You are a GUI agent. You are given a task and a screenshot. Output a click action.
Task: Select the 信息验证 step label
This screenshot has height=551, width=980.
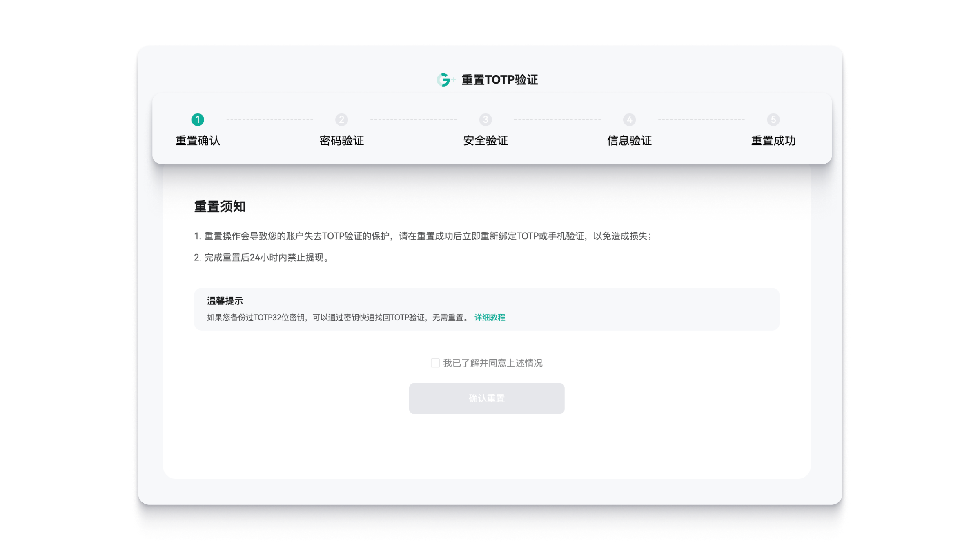(629, 141)
